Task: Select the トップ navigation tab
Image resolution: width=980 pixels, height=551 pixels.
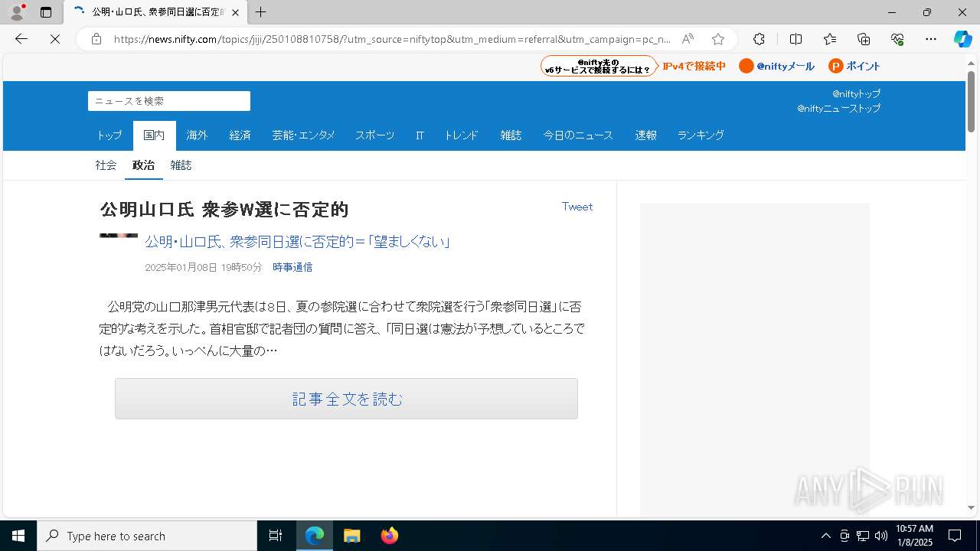Action: click(109, 135)
